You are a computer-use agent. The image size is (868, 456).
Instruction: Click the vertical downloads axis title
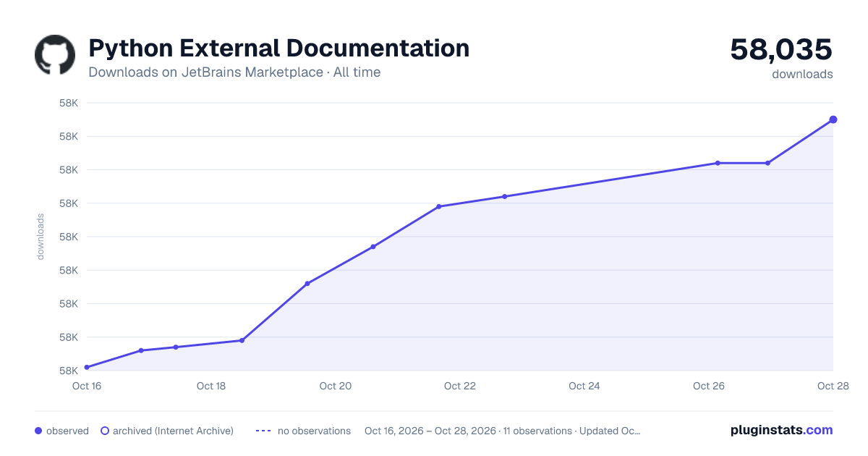[41, 237]
